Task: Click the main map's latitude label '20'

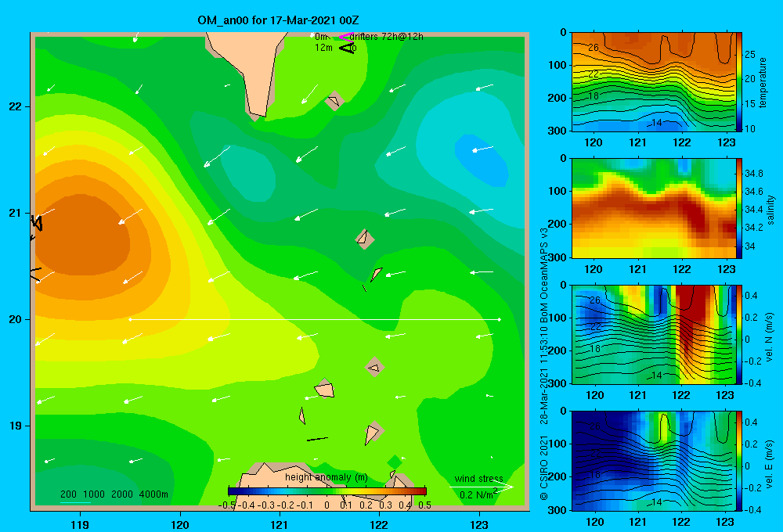Action: (x=16, y=319)
